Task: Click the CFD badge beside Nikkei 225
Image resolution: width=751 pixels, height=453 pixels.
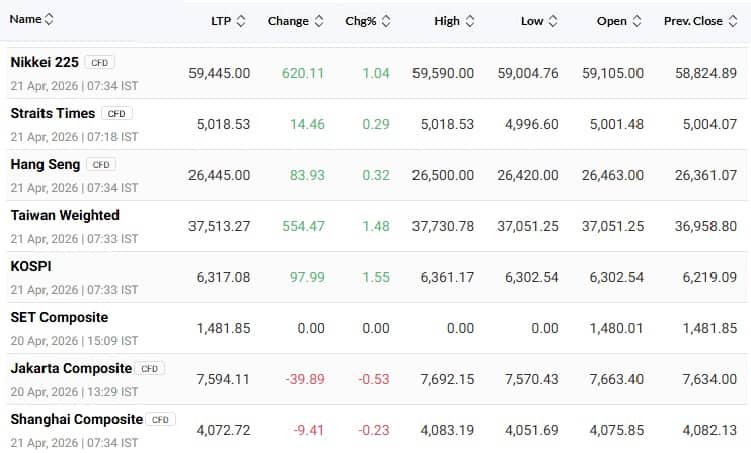Action: [100, 63]
